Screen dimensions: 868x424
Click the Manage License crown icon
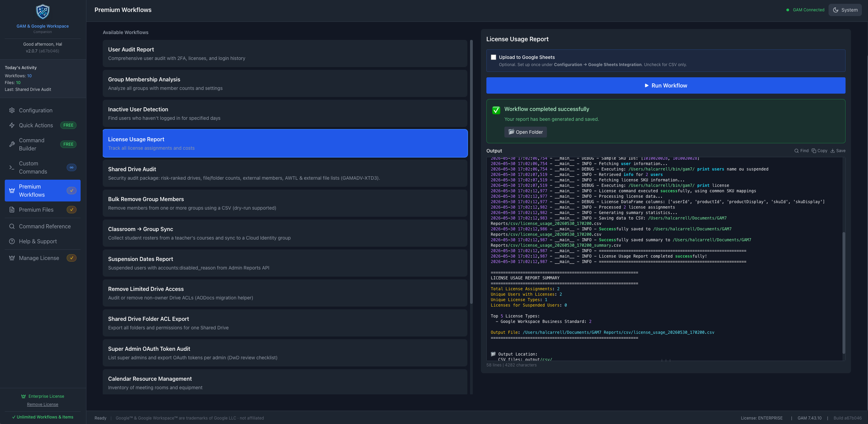pos(12,258)
